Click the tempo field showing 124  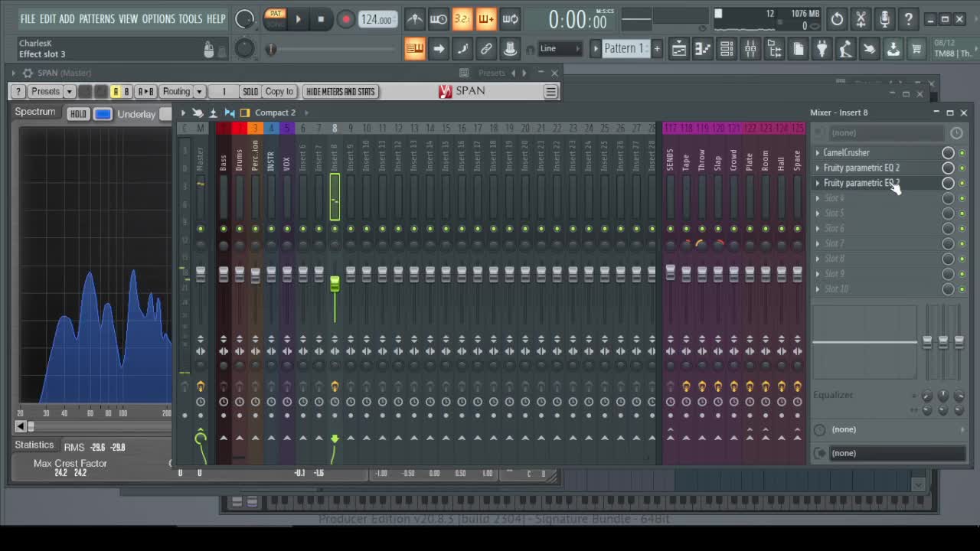pyautogui.click(x=377, y=19)
